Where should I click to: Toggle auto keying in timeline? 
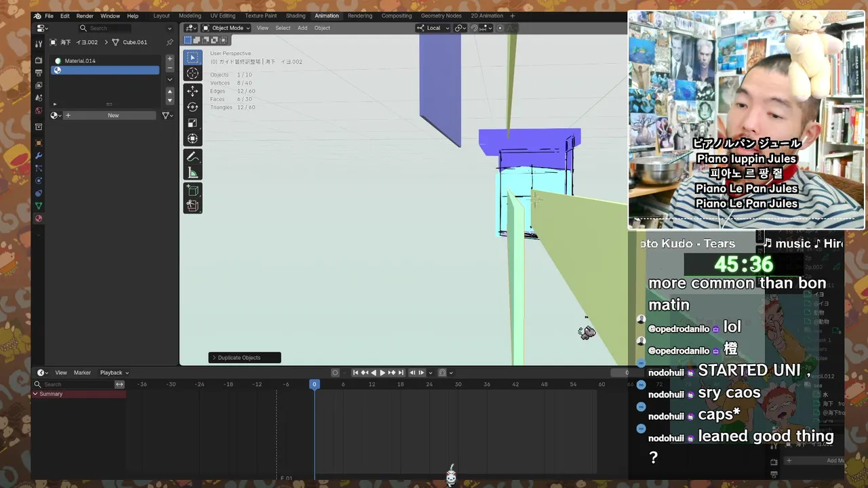[x=335, y=372]
